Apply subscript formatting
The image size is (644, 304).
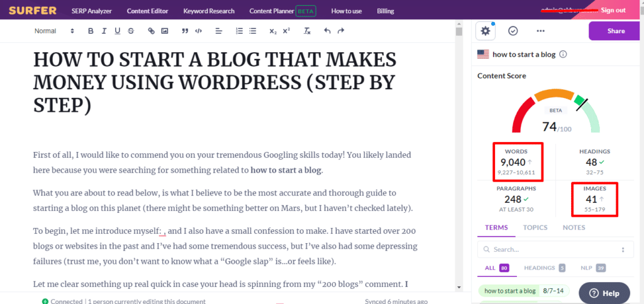pos(273,31)
